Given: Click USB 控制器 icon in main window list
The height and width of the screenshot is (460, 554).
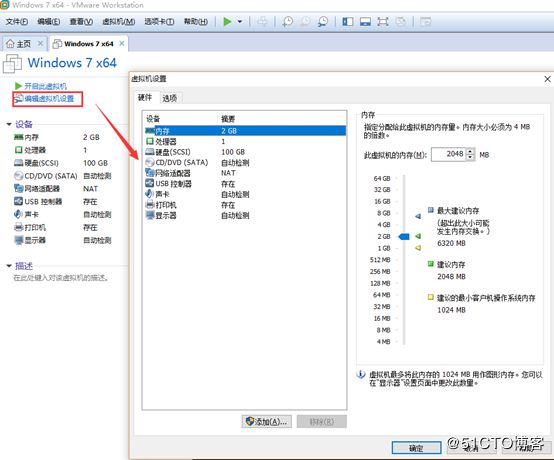Looking at the screenshot, I should 19,201.
